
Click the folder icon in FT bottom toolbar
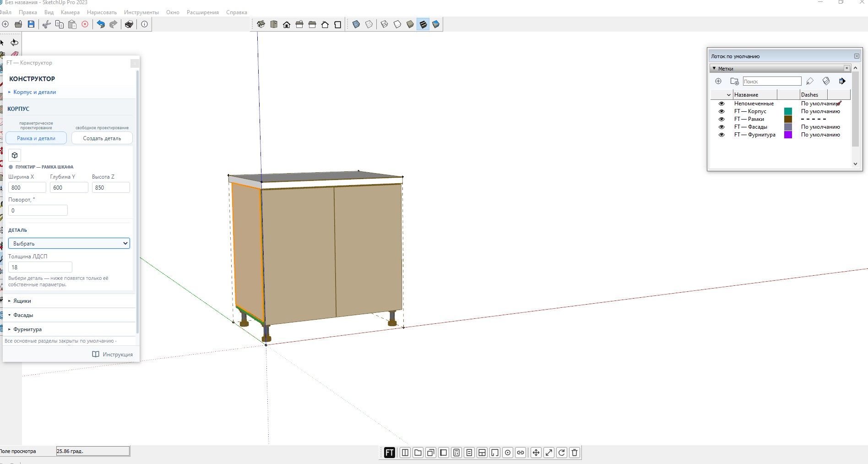point(418,453)
